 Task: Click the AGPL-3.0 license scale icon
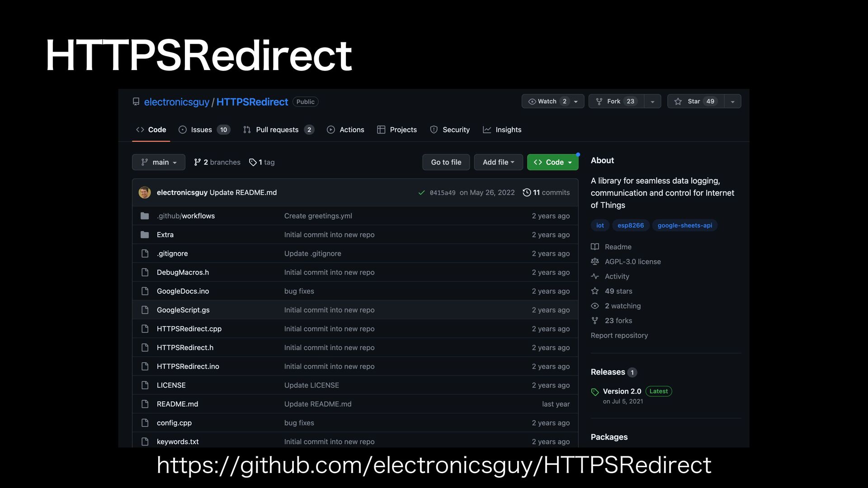point(595,262)
